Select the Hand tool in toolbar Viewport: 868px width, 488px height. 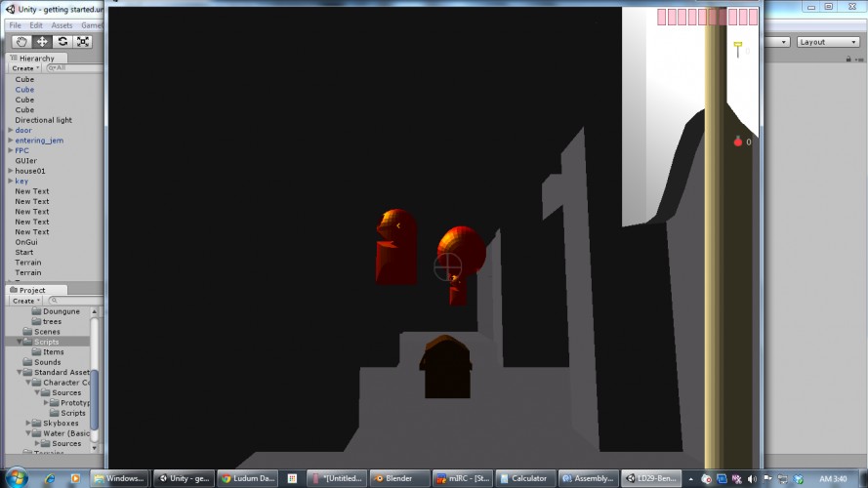21,42
